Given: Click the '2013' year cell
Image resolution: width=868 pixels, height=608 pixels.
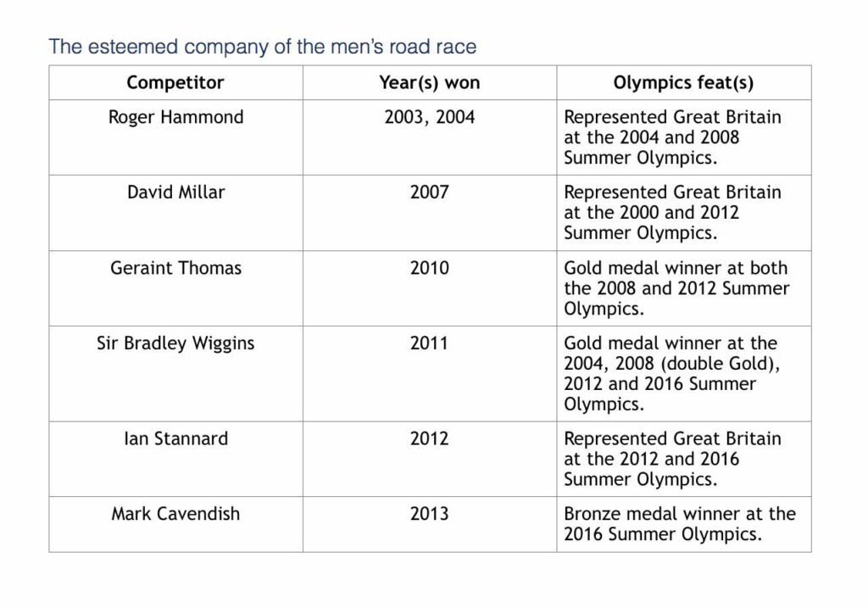Looking at the screenshot, I should click(x=429, y=514).
